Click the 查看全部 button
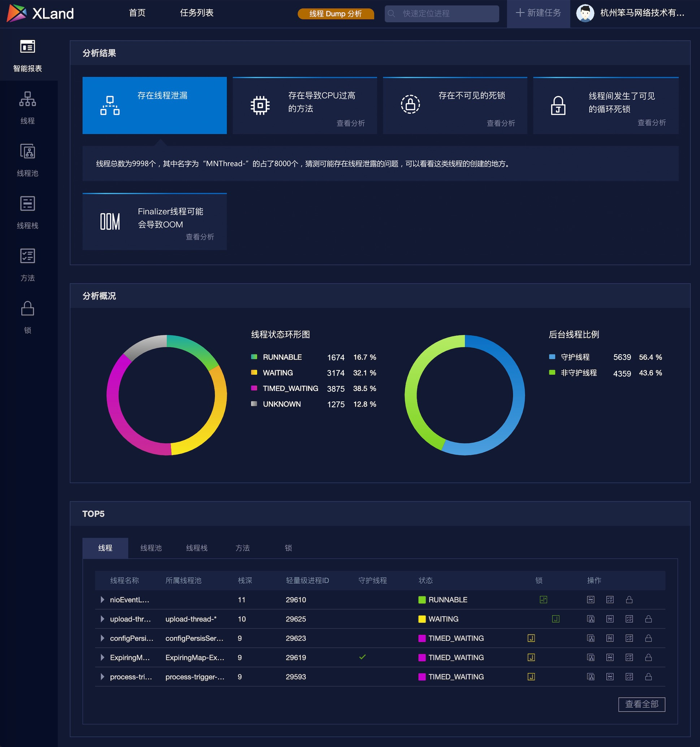Screen dimensions: 700x747 click(642, 704)
